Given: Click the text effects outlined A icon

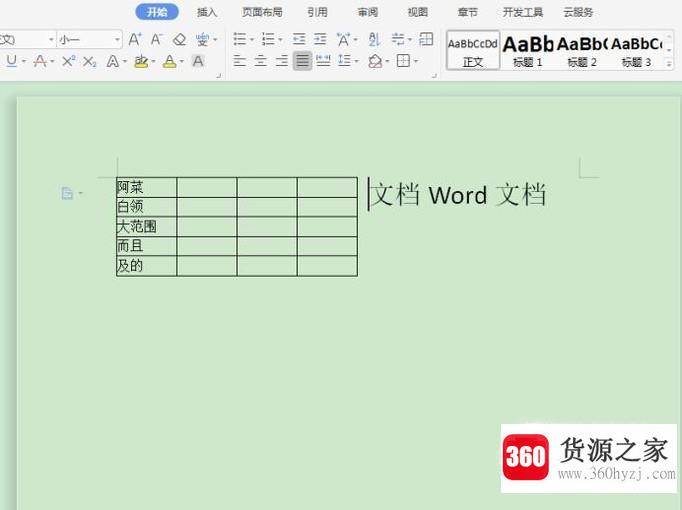Looking at the screenshot, I should click(x=113, y=61).
